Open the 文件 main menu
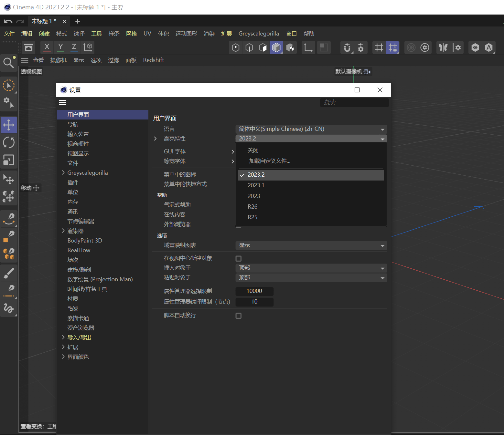Image resolution: width=504 pixels, height=435 pixels. [x=9, y=34]
